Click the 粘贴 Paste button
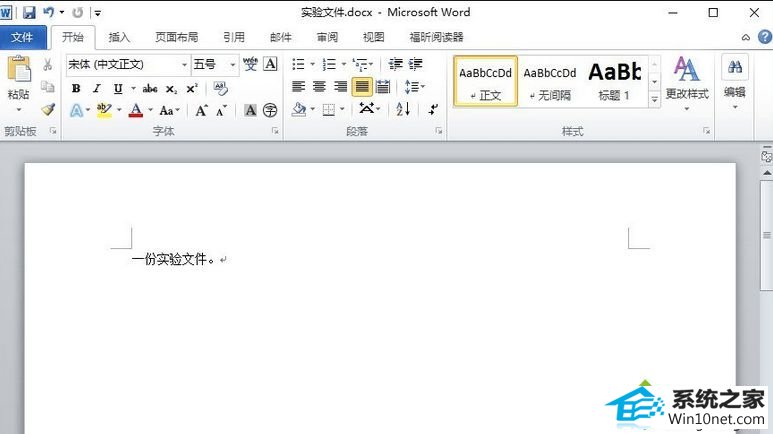 [19, 78]
